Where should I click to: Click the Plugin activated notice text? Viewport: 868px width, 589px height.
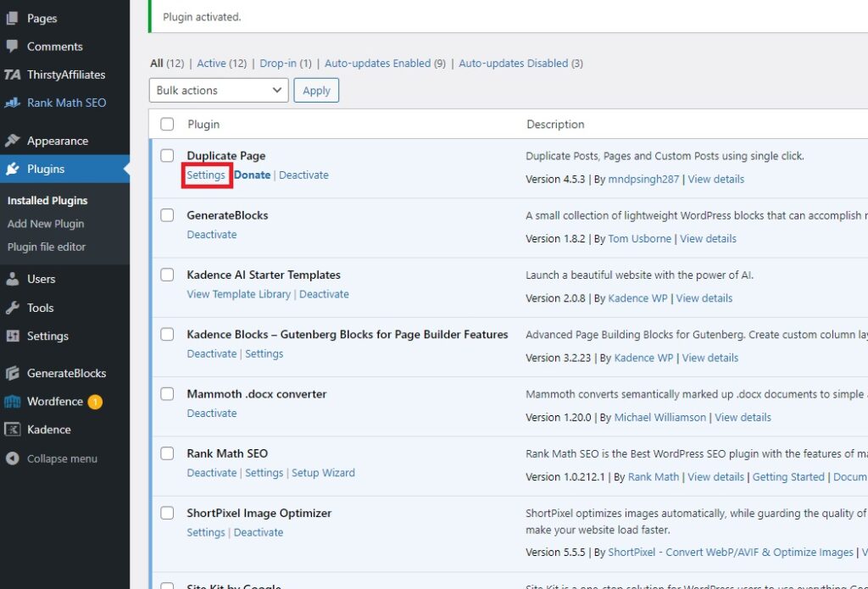pos(202,17)
